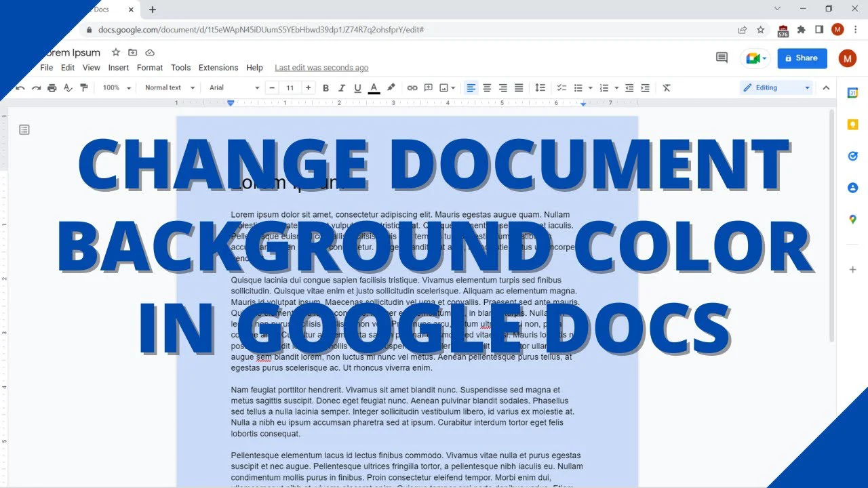
Task: Open the highlight color picker
Action: pos(391,88)
